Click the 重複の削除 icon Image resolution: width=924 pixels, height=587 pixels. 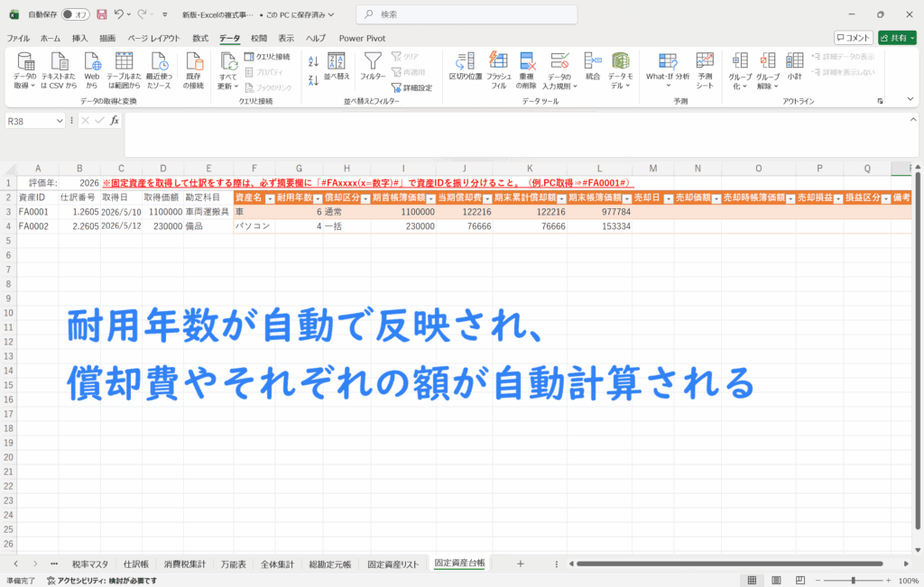[x=527, y=65]
